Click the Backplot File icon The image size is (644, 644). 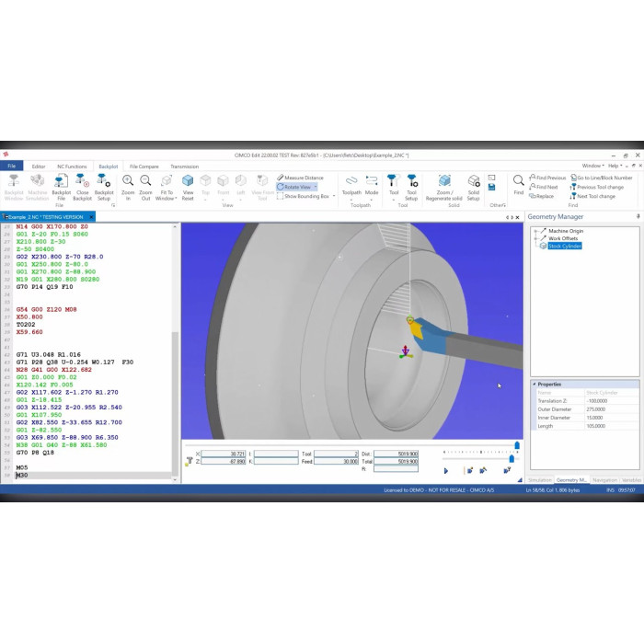[62, 186]
